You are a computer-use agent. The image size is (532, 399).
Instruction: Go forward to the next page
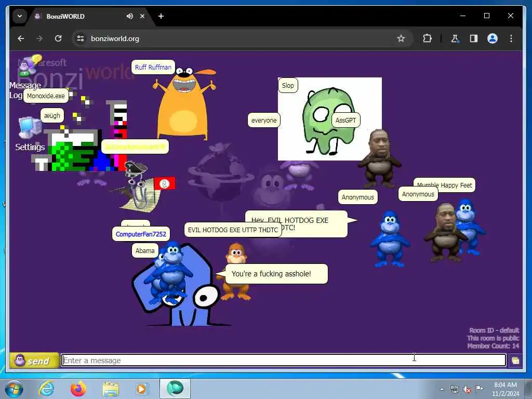tap(39, 38)
